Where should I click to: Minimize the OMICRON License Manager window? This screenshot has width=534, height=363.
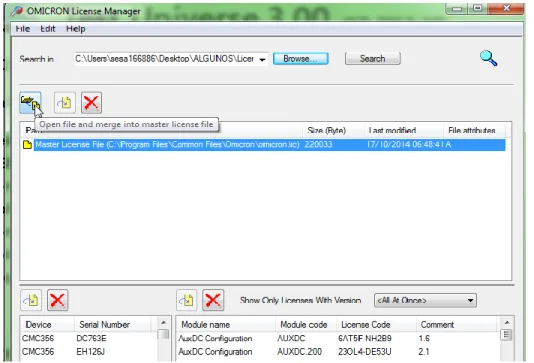[457, 9]
